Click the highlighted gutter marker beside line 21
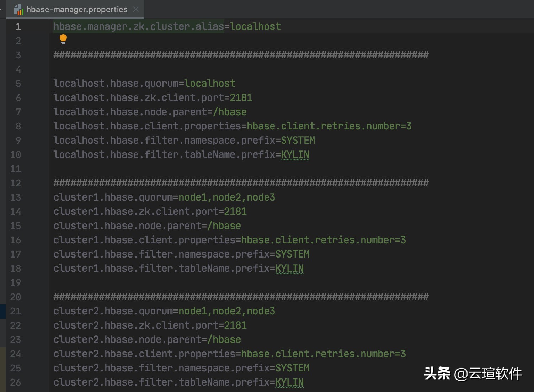 [4, 311]
